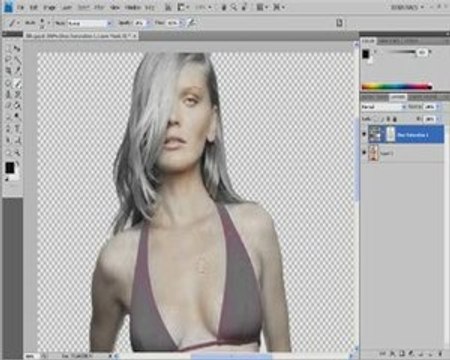Screen dimensions: 450x360
Task: Select the Layer 1 thumbnail
Action: tap(373, 153)
